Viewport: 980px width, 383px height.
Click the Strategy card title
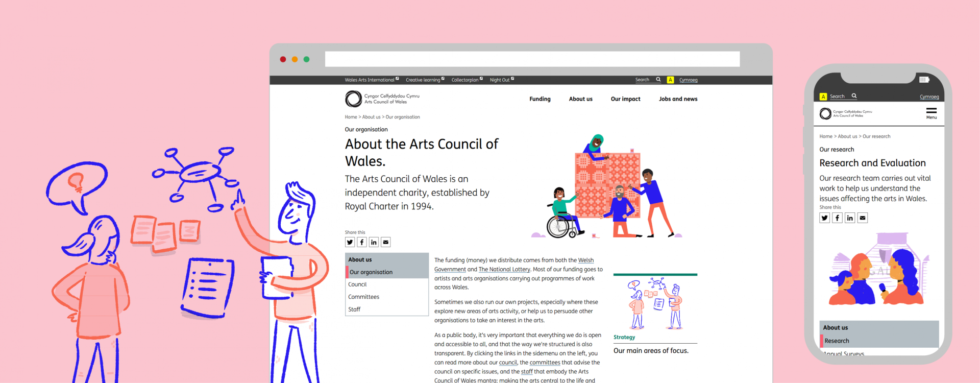624,337
